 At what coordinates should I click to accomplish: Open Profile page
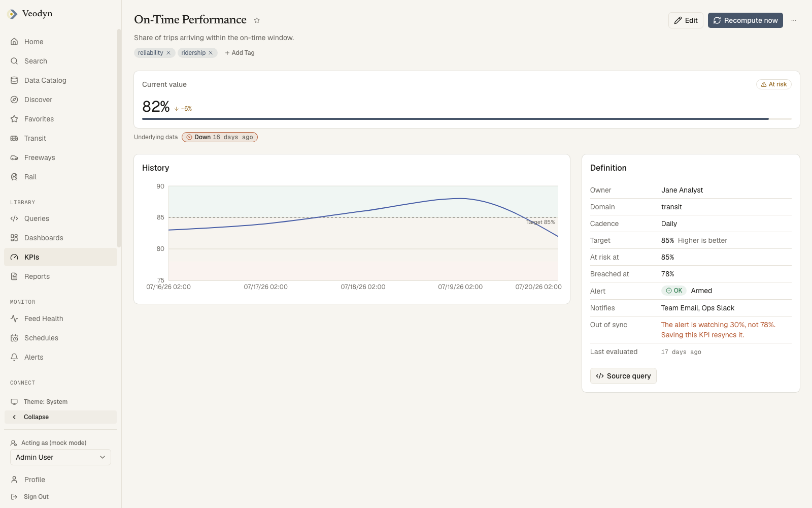tap(60, 480)
